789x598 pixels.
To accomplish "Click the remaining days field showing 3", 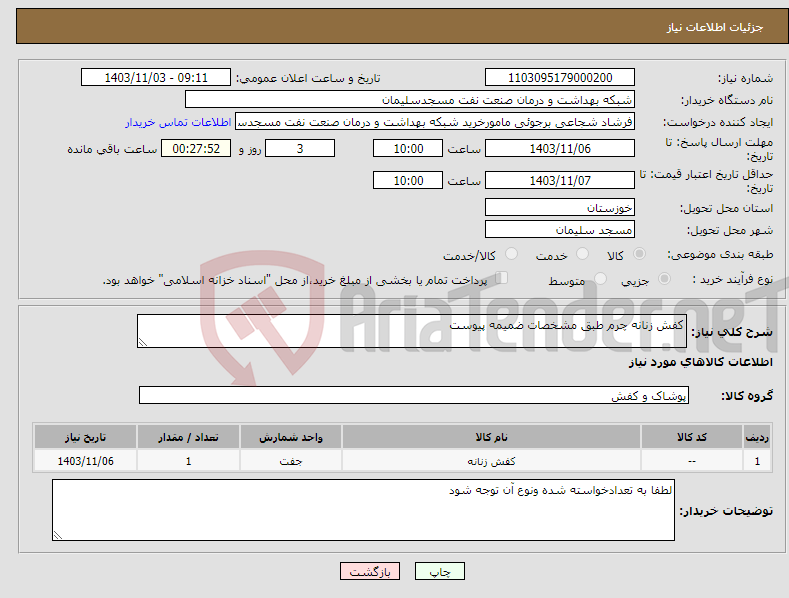I will click(x=300, y=148).
